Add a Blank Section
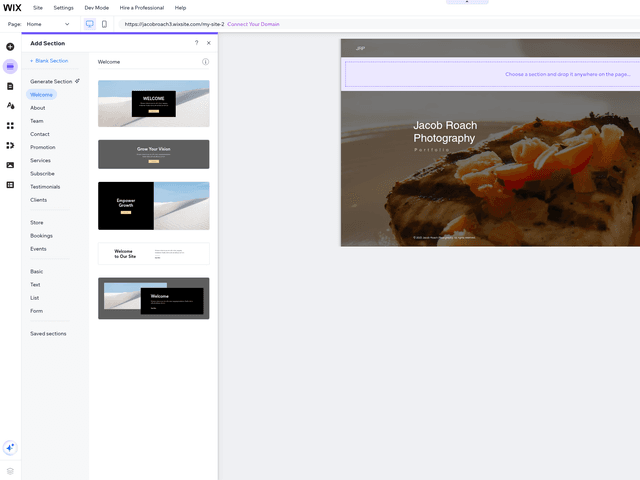 50,61
